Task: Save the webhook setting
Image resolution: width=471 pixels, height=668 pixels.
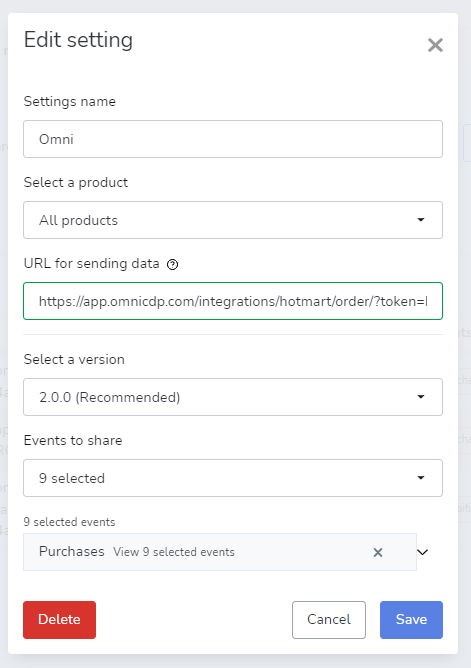Action: pos(411,619)
